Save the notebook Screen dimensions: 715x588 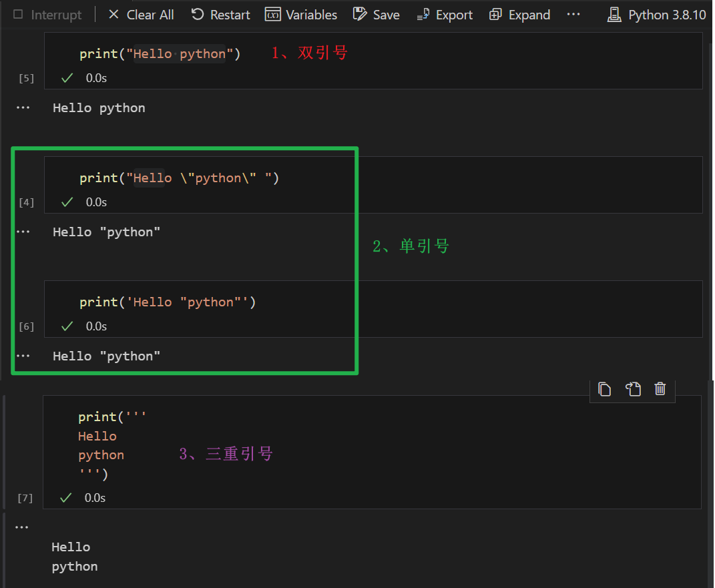pyautogui.click(x=377, y=15)
